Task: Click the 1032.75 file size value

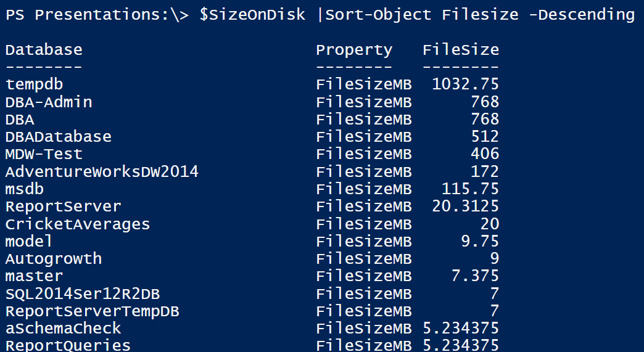Action: [465, 84]
